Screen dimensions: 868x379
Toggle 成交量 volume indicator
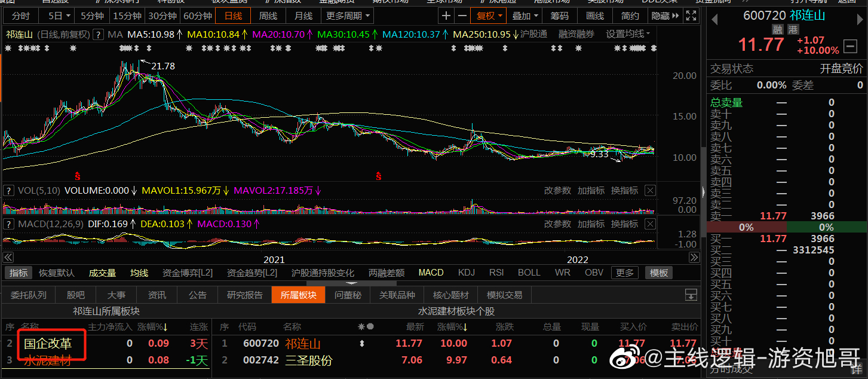102,273
